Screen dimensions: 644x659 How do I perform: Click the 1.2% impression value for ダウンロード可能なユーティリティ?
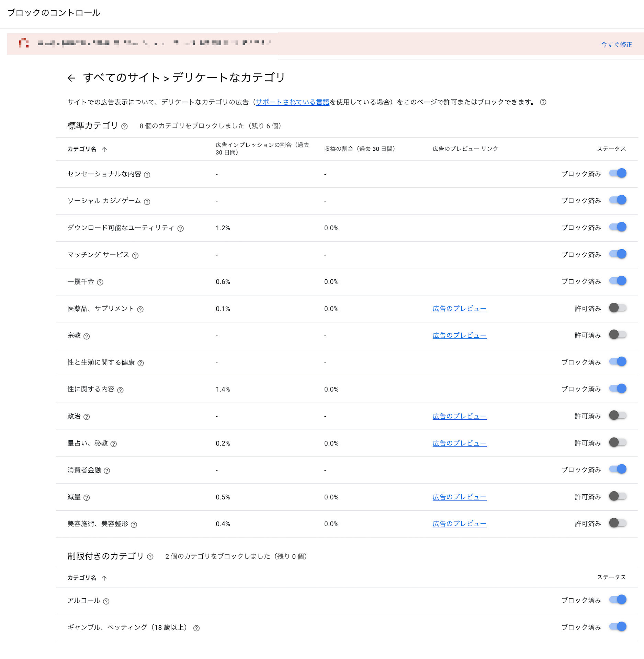click(x=223, y=228)
